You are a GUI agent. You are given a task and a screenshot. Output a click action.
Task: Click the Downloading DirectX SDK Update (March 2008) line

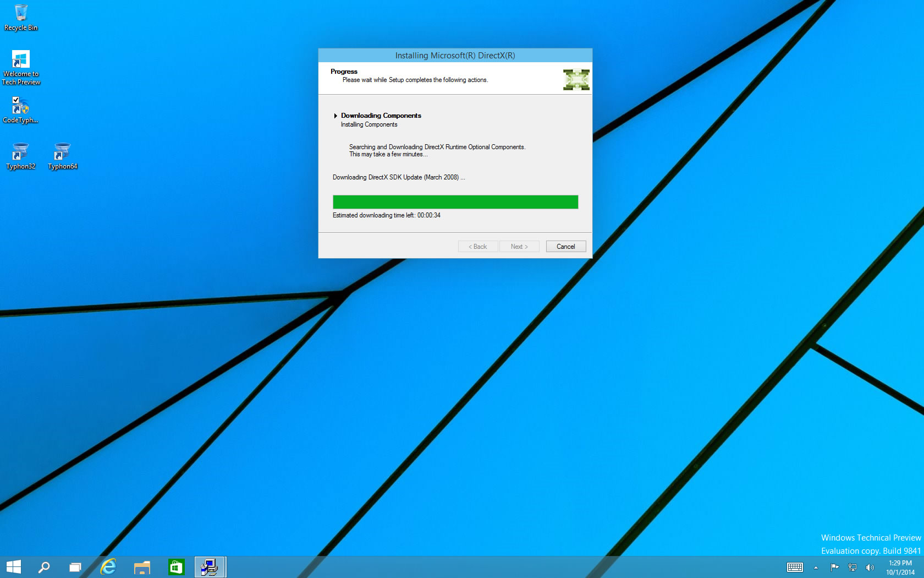[399, 177]
